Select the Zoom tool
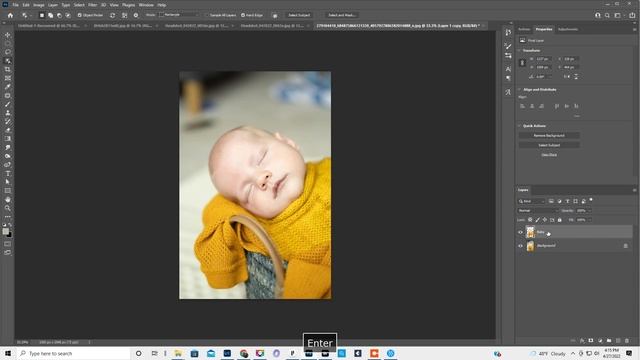 coord(8,208)
